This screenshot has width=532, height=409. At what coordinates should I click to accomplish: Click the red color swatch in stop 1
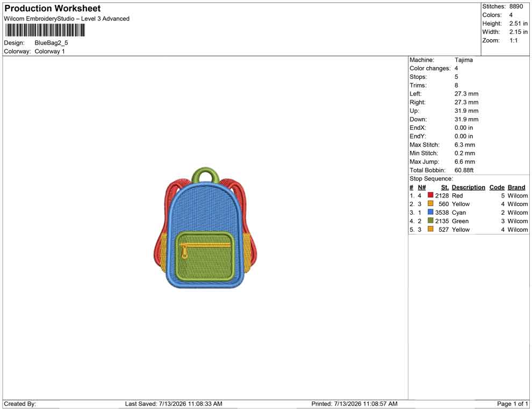[x=430, y=195]
